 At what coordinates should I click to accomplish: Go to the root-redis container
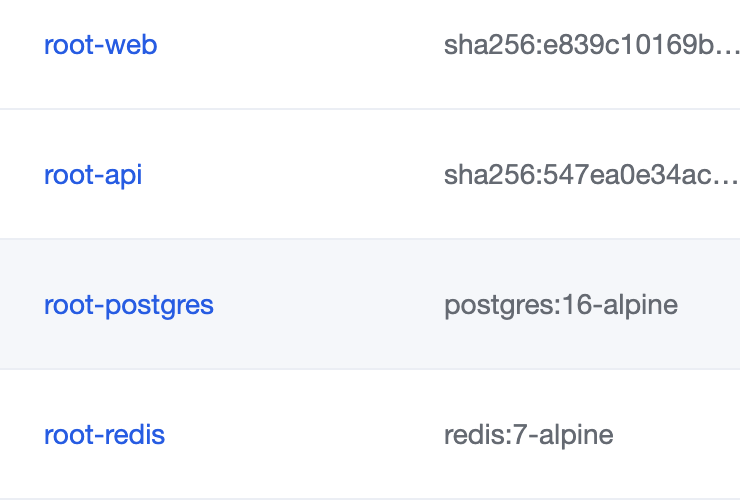tap(104, 435)
